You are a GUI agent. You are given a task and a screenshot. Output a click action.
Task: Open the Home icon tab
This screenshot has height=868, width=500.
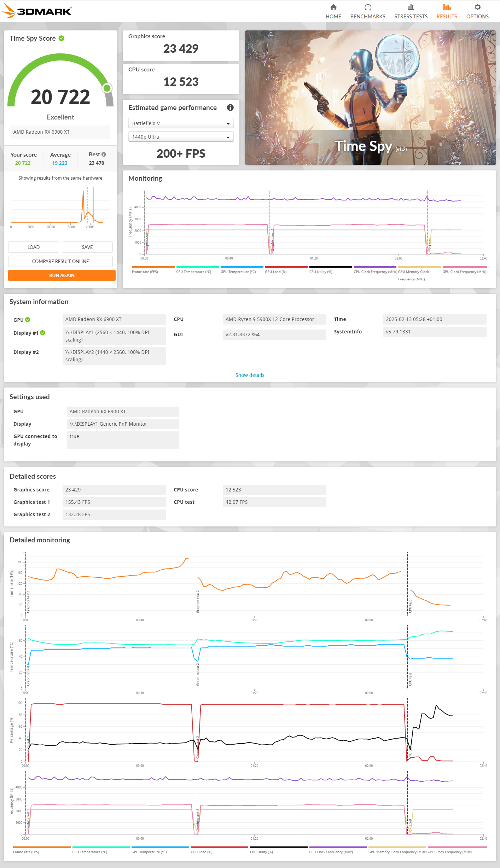(333, 7)
